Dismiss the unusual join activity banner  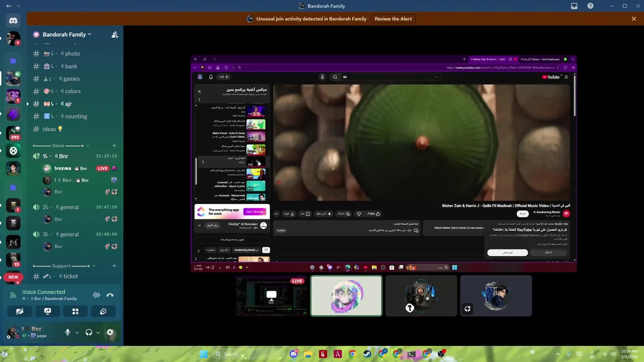click(x=634, y=19)
